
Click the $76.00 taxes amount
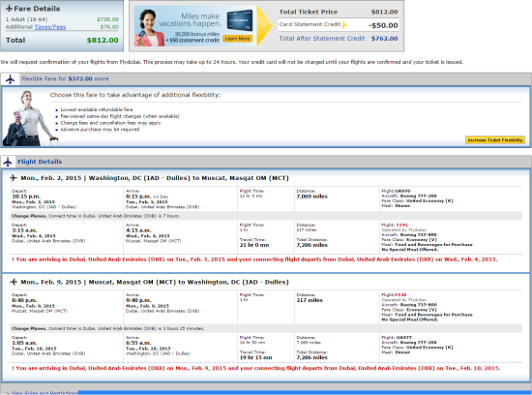(109, 27)
